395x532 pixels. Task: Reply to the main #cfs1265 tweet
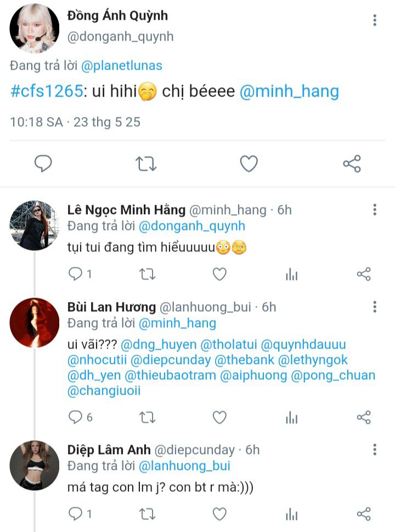[43, 164]
